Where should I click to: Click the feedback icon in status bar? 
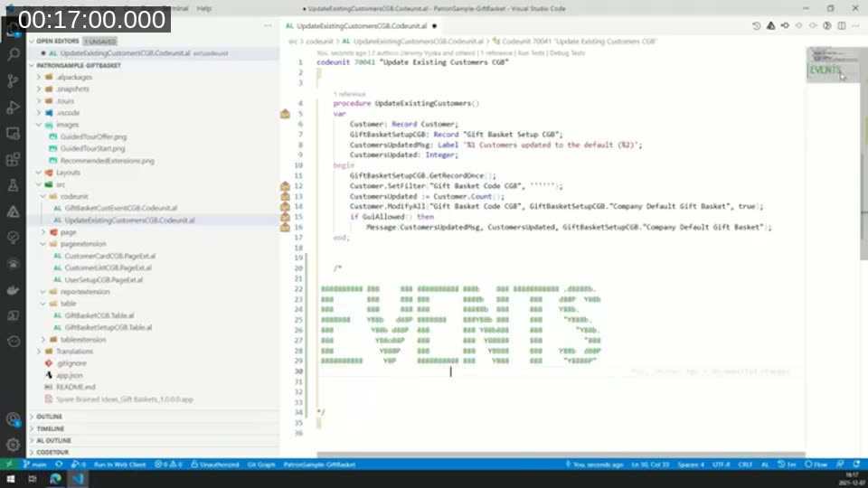click(840, 465)
